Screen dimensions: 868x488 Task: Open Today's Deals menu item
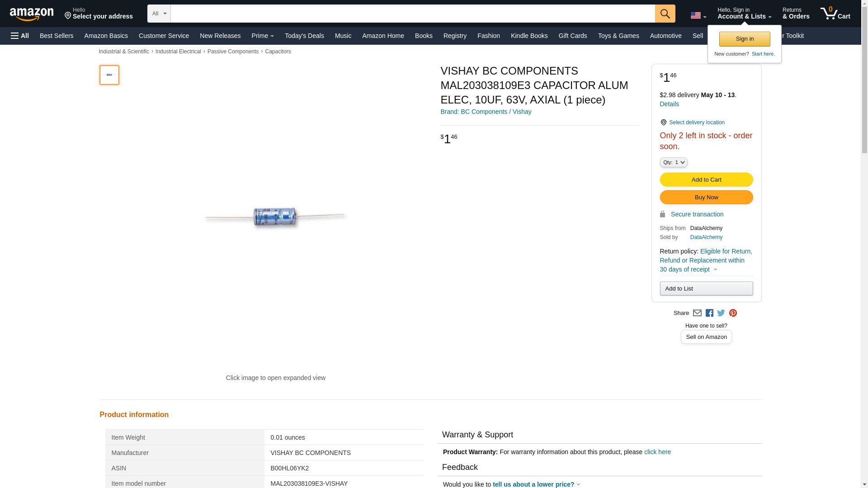tap(304, 36)
